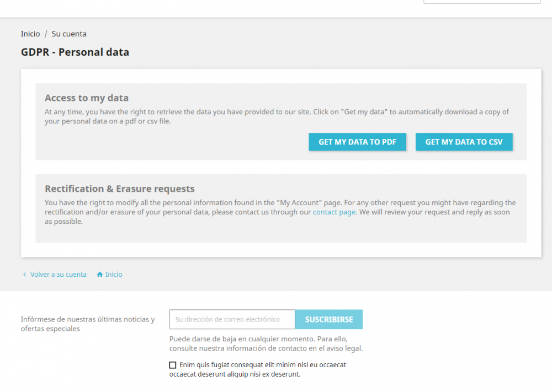
Task: Click the "Volver a su cuenta" link text
Action: [x=59, y=275]
